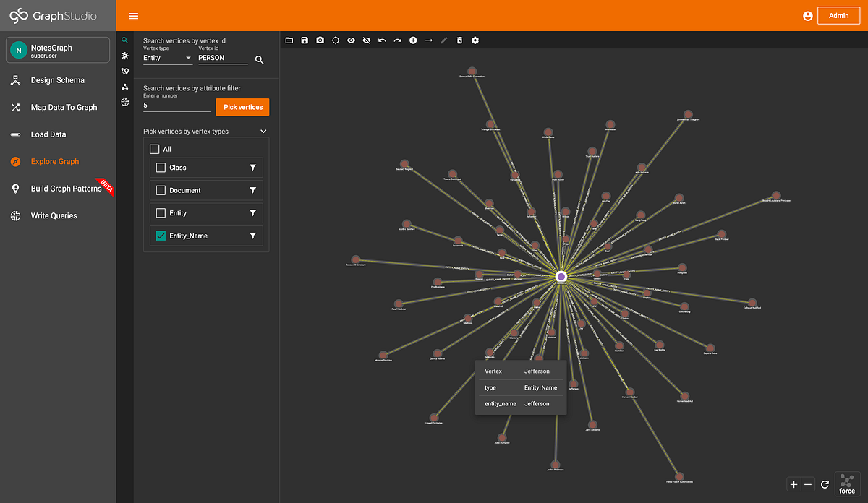The width and height of the screenshot is (868, 503).
Task: Take a screenshot with the camera icon
Action: coord(320,40)
